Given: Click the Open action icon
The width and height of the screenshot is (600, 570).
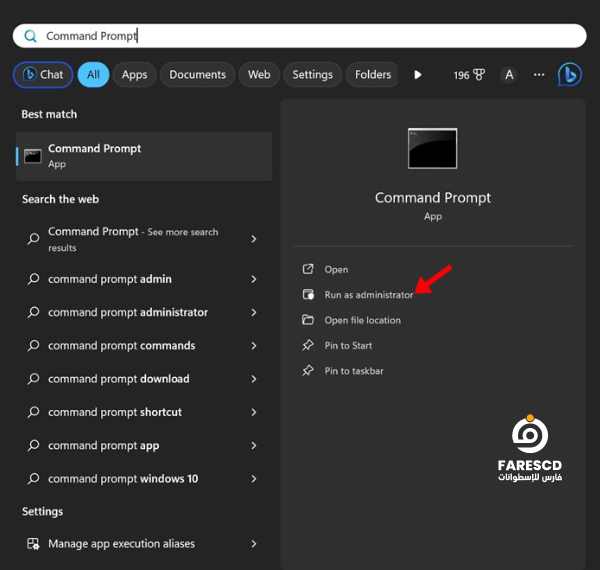Looking at the screenshot, I should coord(308,269).
